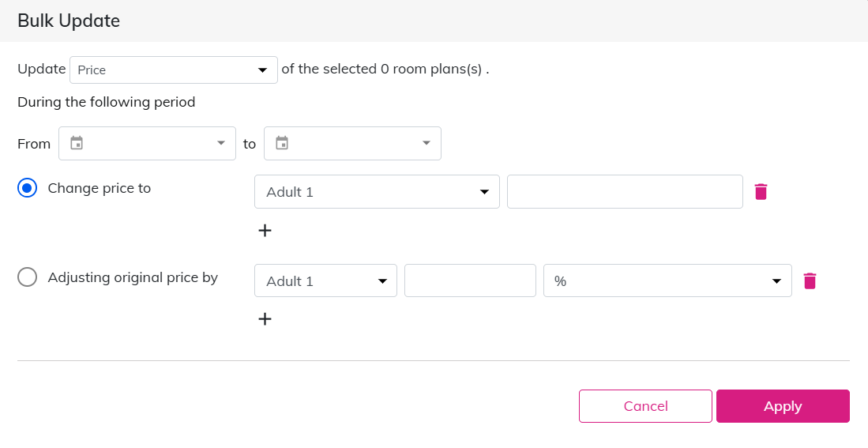
Task: Add row under Adjusting original price by
Action: click(265, 319)
